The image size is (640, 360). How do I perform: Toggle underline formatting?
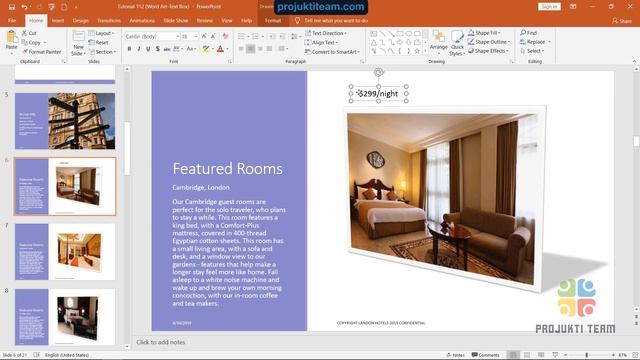coord(148,49)
